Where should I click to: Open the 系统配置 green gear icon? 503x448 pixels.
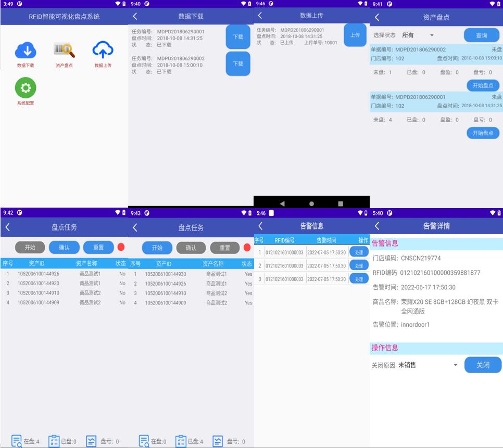point(26,88)
